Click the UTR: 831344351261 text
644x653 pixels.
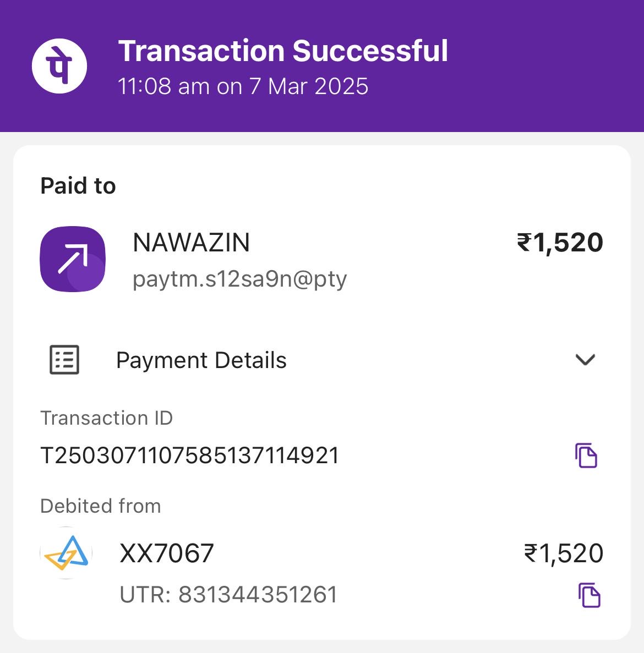pyautogui.click(x=228, y=595)
